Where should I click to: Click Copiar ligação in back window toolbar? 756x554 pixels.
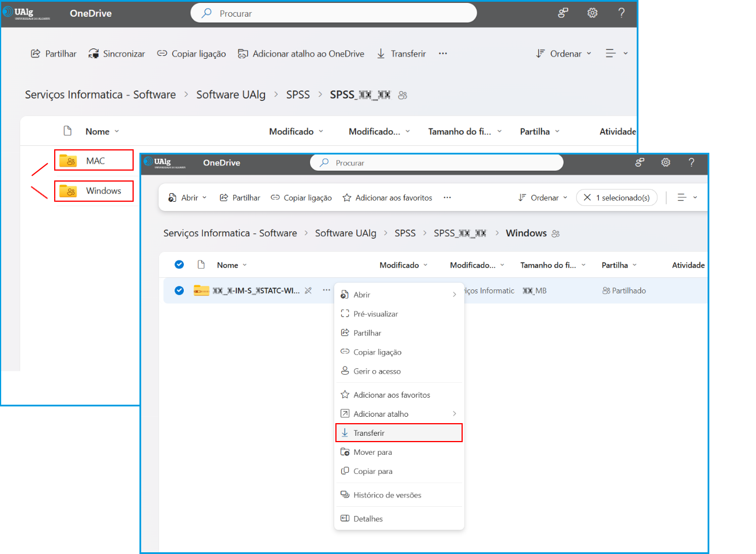point(192,54)
